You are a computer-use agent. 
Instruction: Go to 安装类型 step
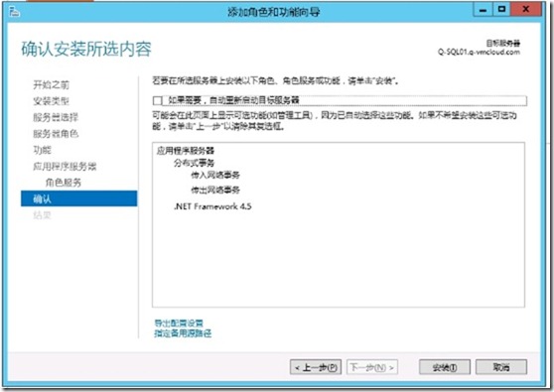click(x=52, y=101)
